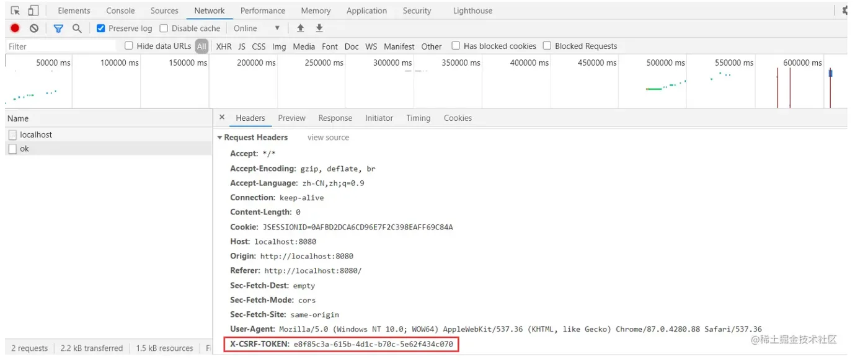Focus the Filter text field
Screen dimensions: 868x362
pyautogui.click(x=61, y=46)
